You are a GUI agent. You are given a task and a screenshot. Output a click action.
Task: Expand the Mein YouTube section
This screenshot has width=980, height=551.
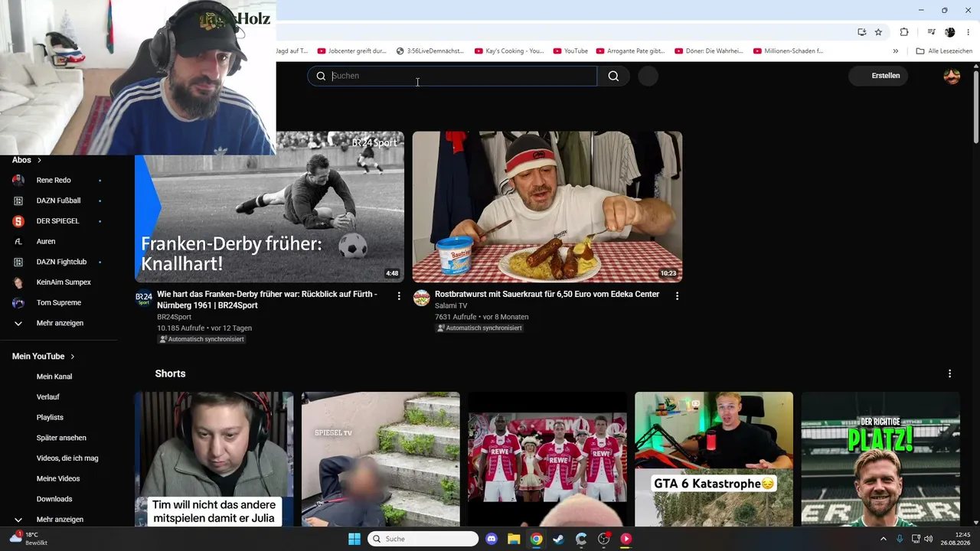[44, 356]
